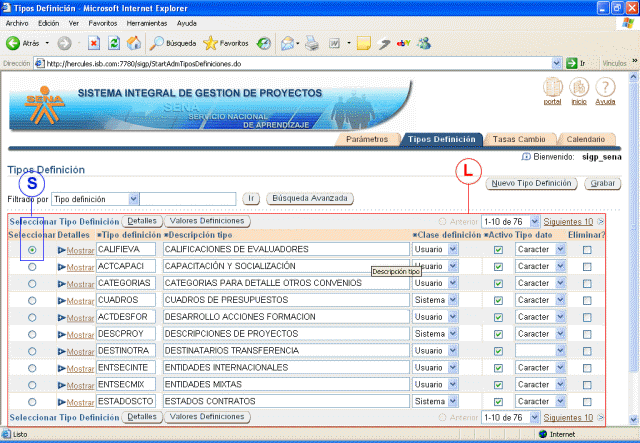This screenshot has width=640, height=443.
Task: Click the Messenger toolbar icon
Action: 424,43
